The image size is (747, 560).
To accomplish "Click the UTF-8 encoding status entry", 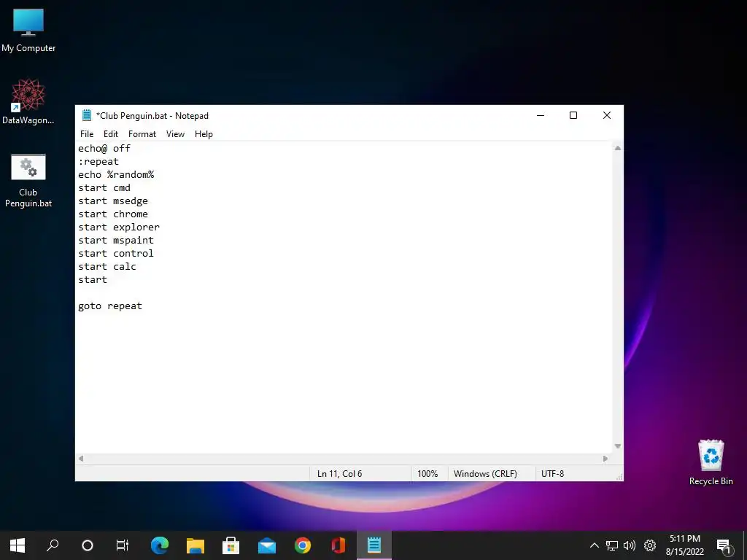I will click(553, 474).
